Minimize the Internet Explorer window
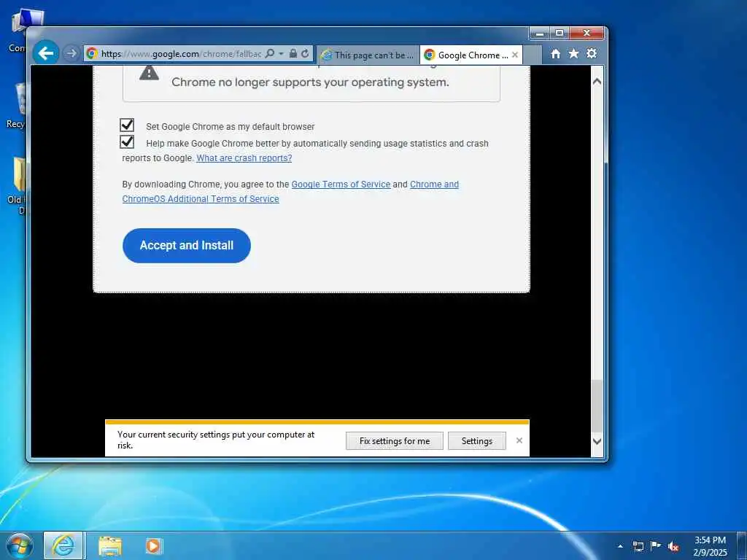The image size is (747, 560). 540,34
